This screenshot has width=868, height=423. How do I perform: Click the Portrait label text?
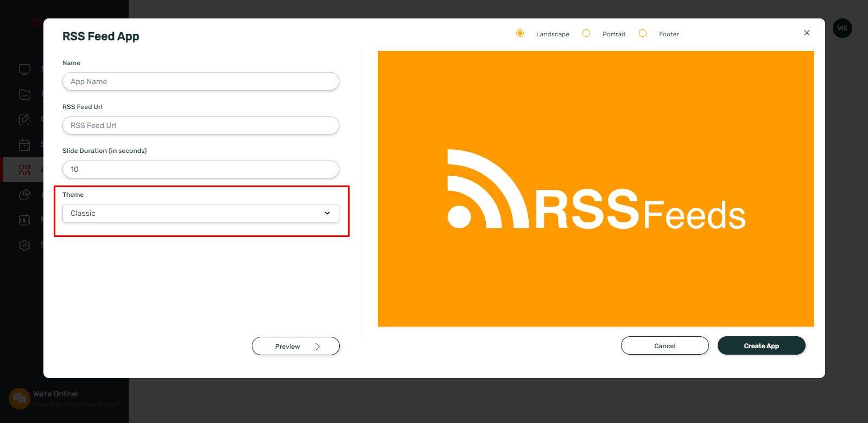pyautogui.click(x=614, y=34)
